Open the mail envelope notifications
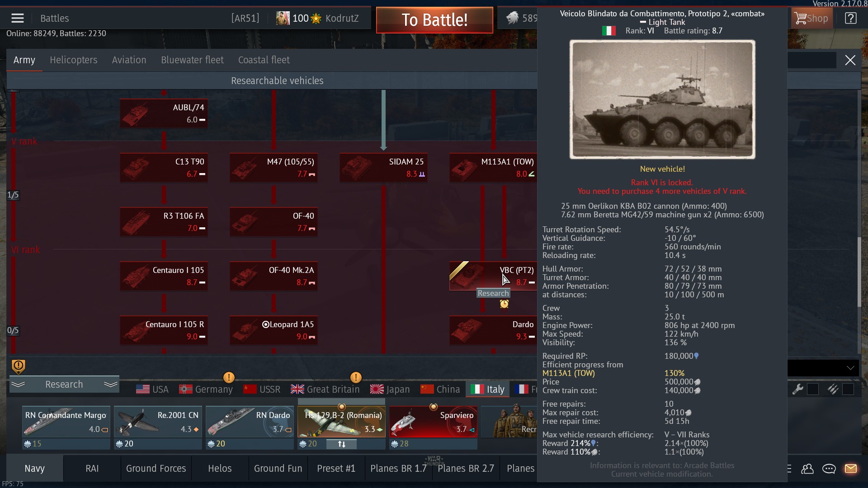Image resolution: width=868 pixels, height=488 pixels. point(850,469)
